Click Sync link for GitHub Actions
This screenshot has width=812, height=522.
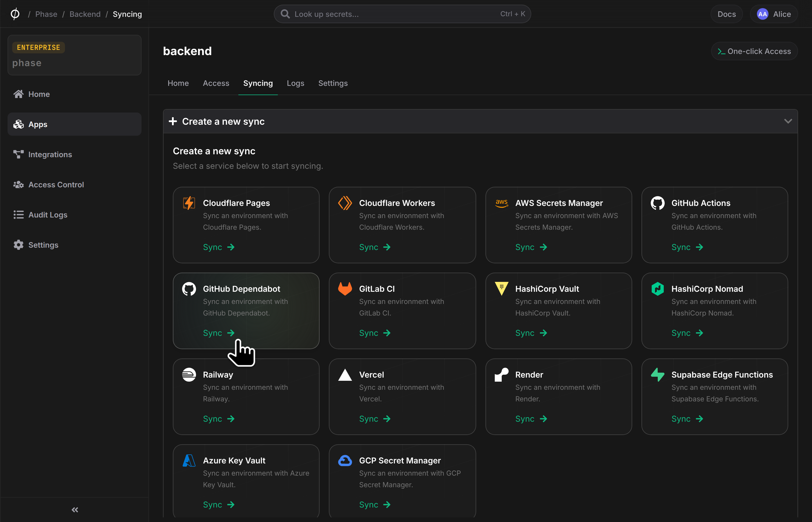pyautogui.click(x=687, y=247)
